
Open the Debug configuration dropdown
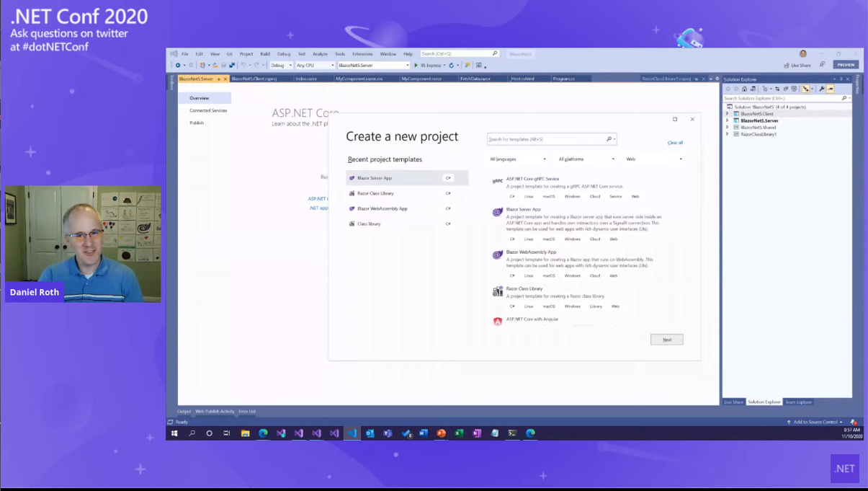[x=281, y=65]
